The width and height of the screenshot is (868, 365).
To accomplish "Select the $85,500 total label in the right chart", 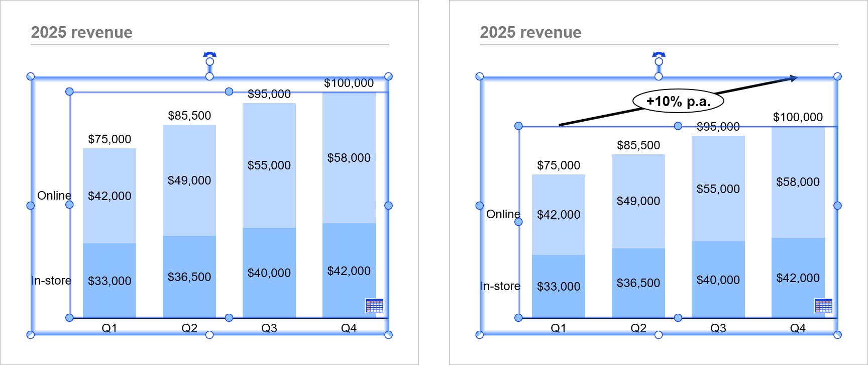I will point(638,145).
